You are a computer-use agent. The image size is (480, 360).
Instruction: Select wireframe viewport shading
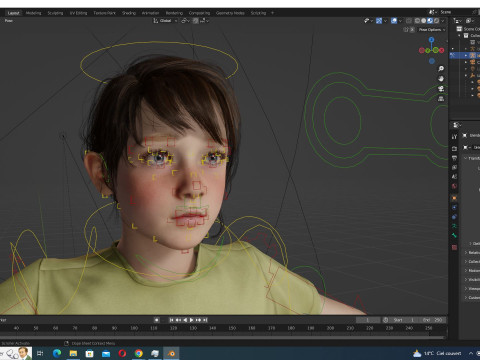[x=417, y=21]
